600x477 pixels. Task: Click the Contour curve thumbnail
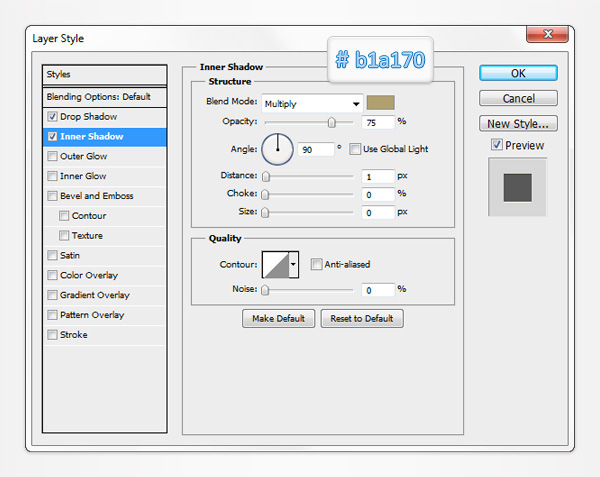(274, 265)
